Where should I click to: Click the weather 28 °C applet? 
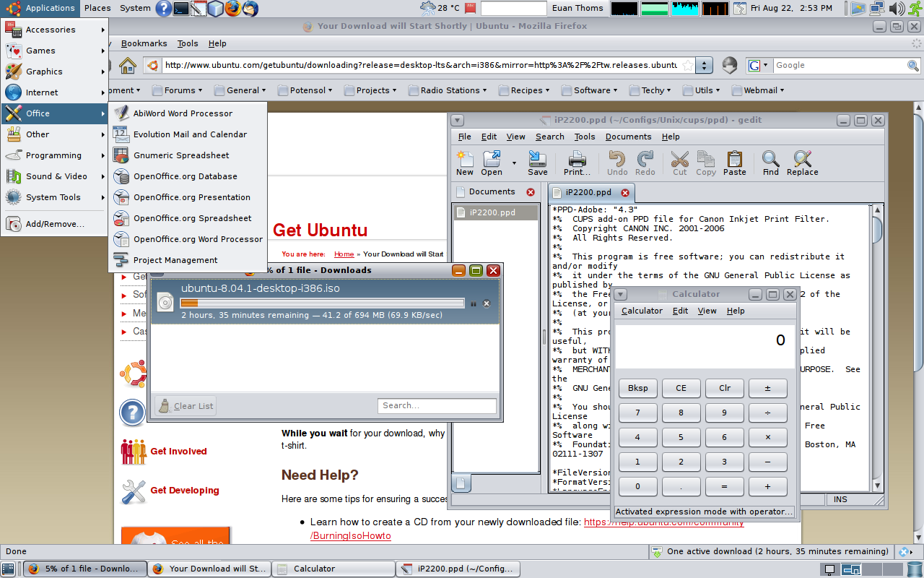tap(440, 9)
